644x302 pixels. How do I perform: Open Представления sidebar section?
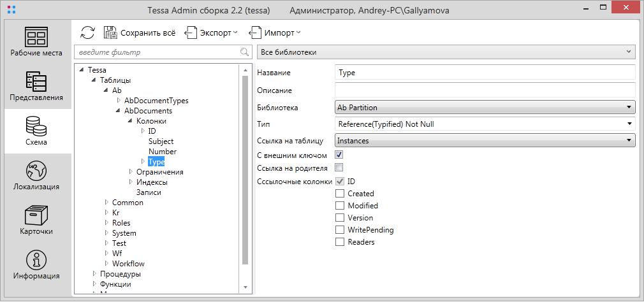tap(36, 86)
